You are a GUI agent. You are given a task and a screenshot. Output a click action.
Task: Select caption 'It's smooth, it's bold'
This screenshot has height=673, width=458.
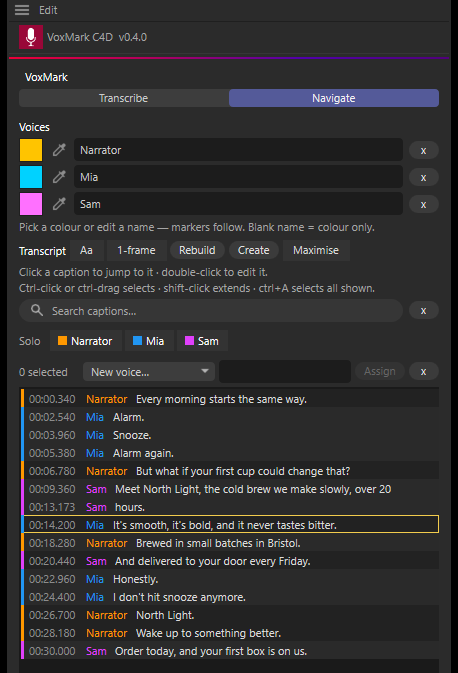point(230,524)
